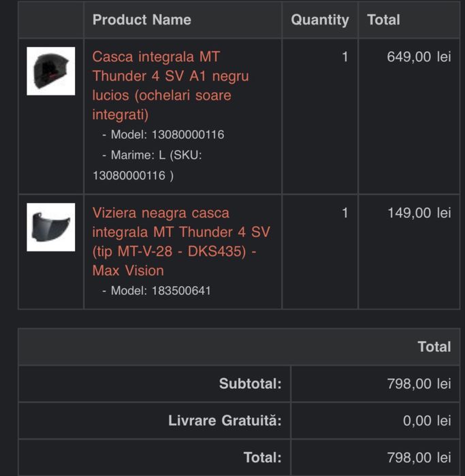
Task: Click the Subtotal label
Action: coord(250,384)
